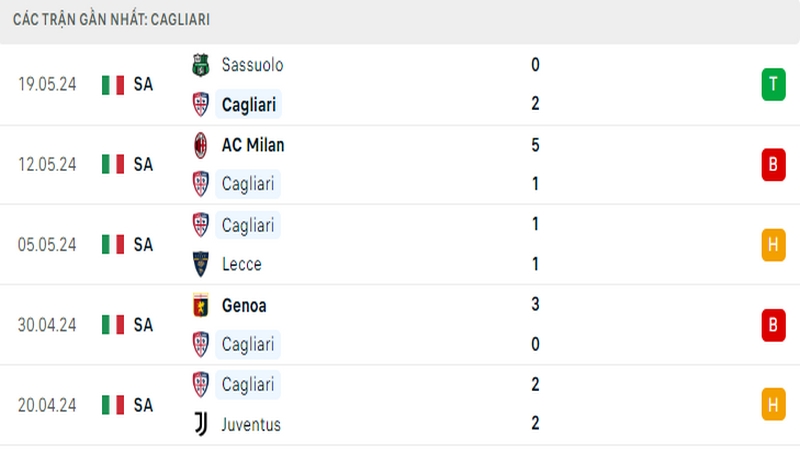The width and height of the screenshot is (800, 450).
Task: Open the AC Milan team name link
Action: (253, 145)
